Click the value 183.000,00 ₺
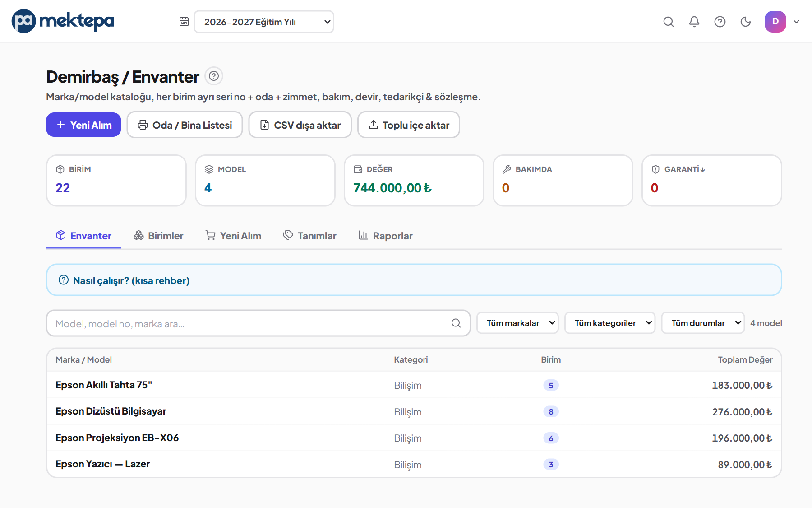 click(x=742, y=386)
